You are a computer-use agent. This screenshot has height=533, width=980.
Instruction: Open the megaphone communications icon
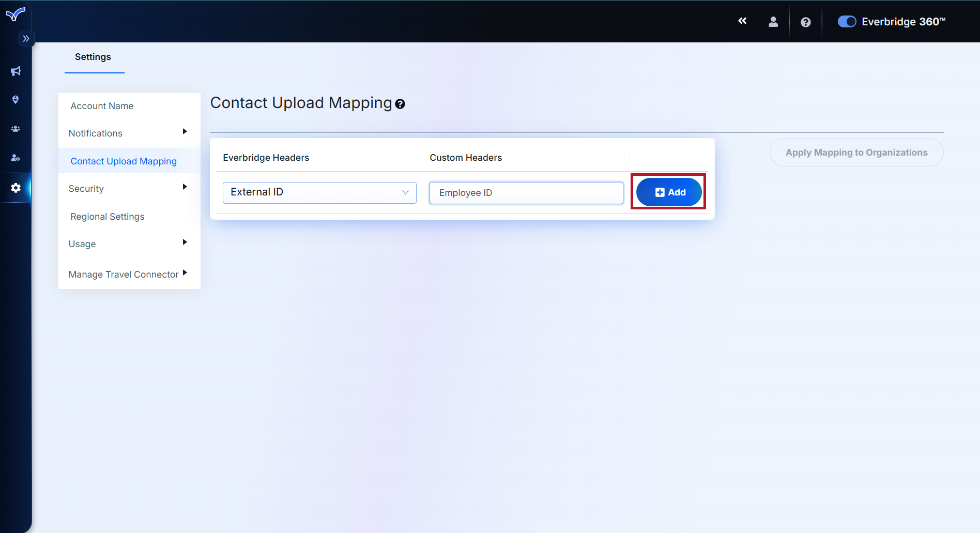click(x=16, y=71)
